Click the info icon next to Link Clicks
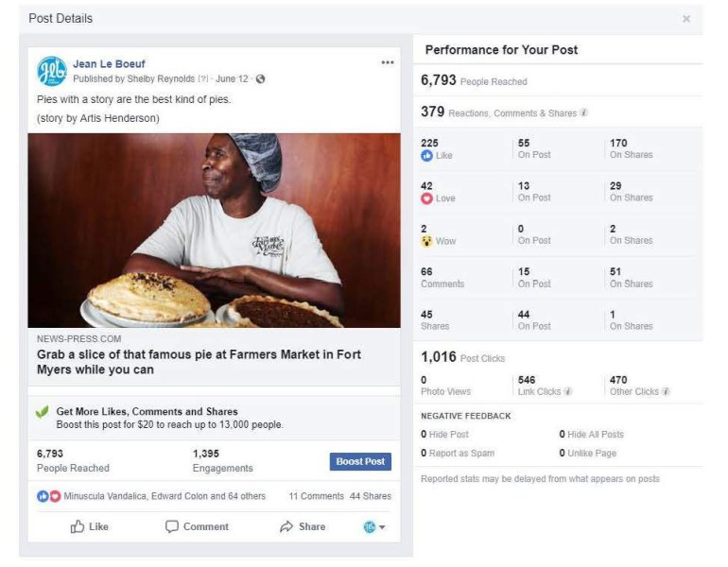The image size is (728, 567). click(567, 391)
